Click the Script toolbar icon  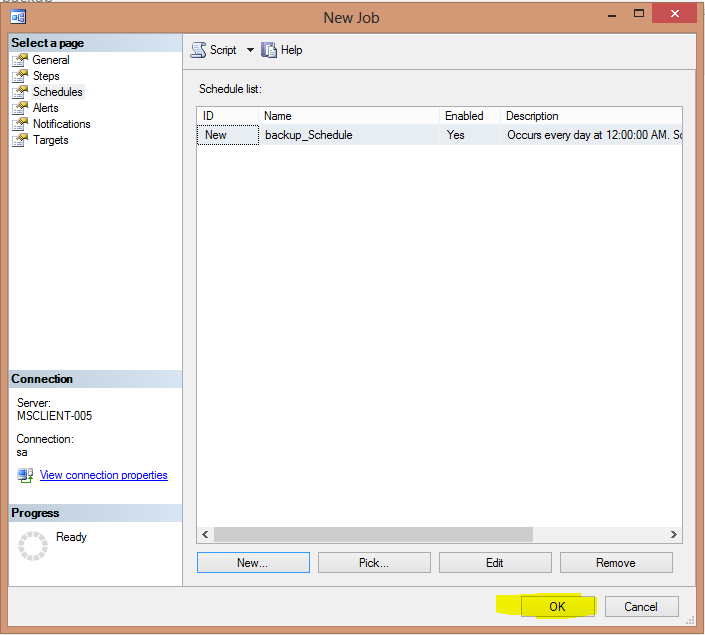198,50
